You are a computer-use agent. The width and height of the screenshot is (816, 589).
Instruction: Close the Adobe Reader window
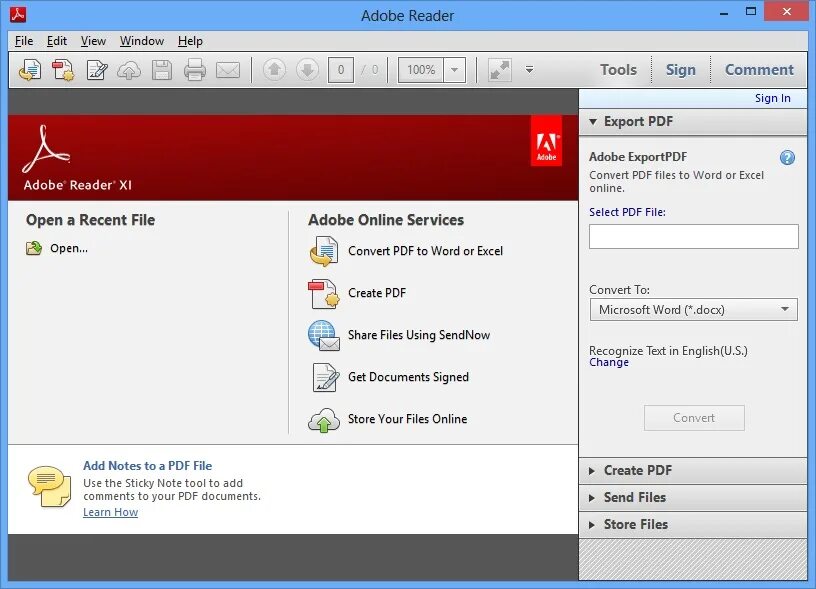pos(786,11)
